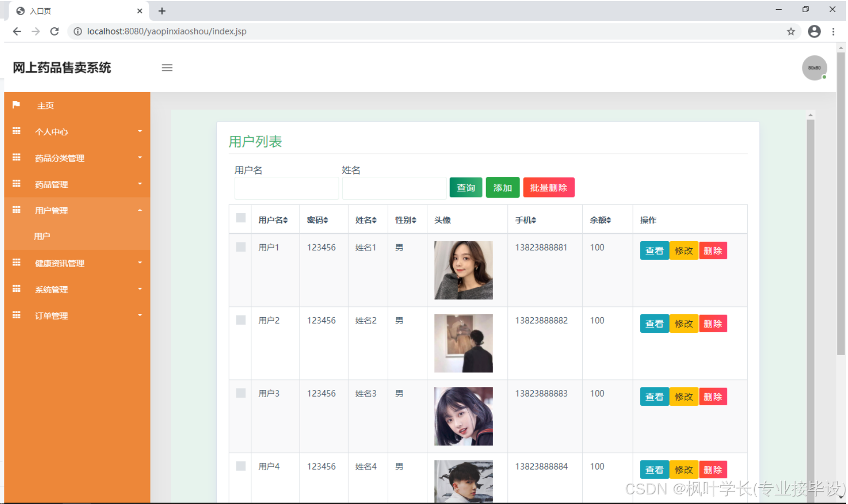
Task: Expand the 系统管理 menu arrow
Action: click(x=140, y=289)
